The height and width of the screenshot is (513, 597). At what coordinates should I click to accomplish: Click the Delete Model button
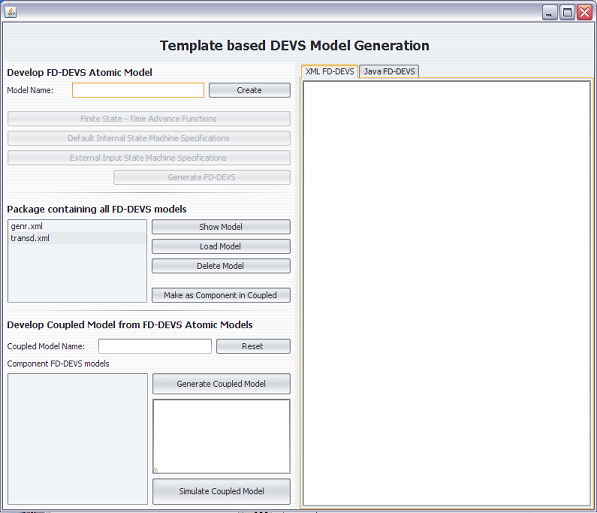pos(221,266)
